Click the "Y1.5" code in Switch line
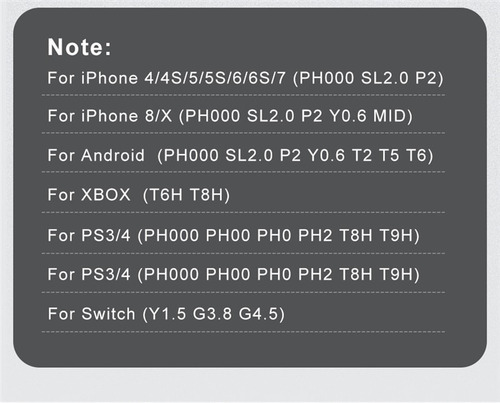The height and width of the screenshot is (403, 500). (x=168, y=314)
